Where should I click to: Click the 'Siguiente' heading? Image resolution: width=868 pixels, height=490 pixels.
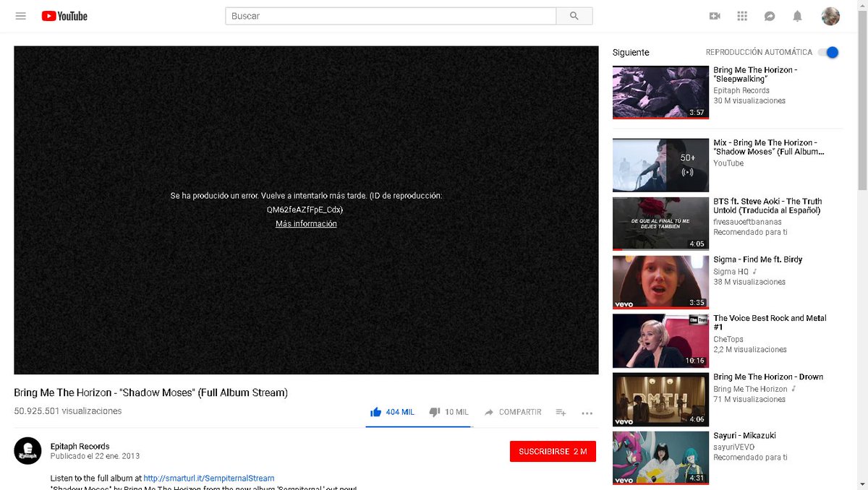pyautogui.click(x=631, y=53)
